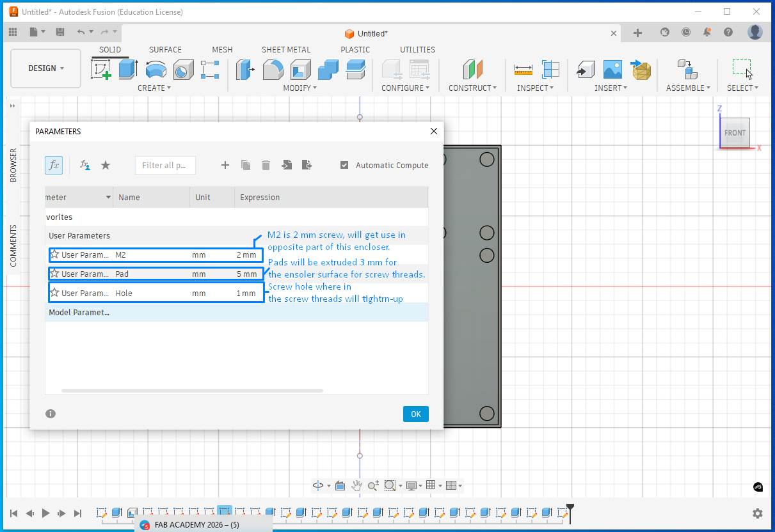775x532 pixels.
Task: Import parameters icon in dialog
Action: (286, 165)
